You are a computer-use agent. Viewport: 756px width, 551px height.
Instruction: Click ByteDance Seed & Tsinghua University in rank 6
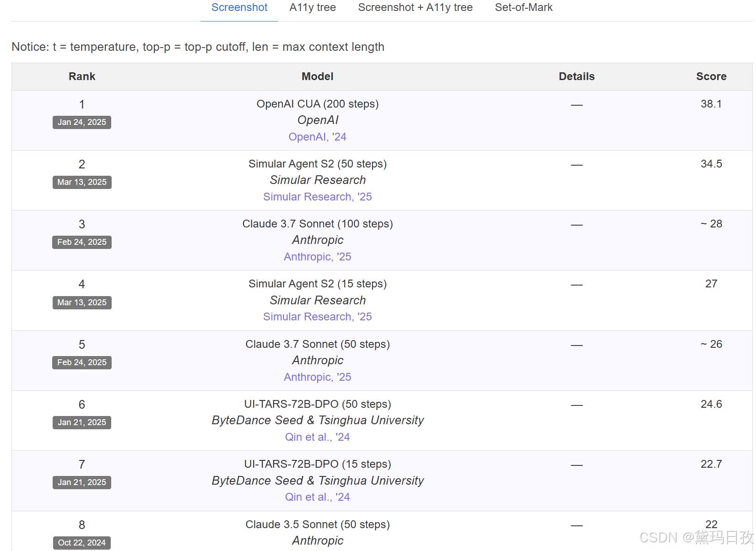(318, 420)
